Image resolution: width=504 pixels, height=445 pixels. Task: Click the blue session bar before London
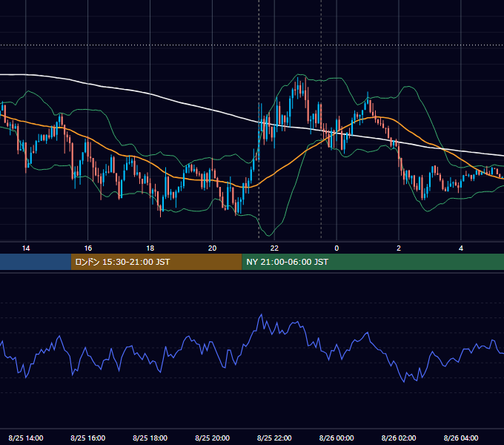click(x=36, y=262)
